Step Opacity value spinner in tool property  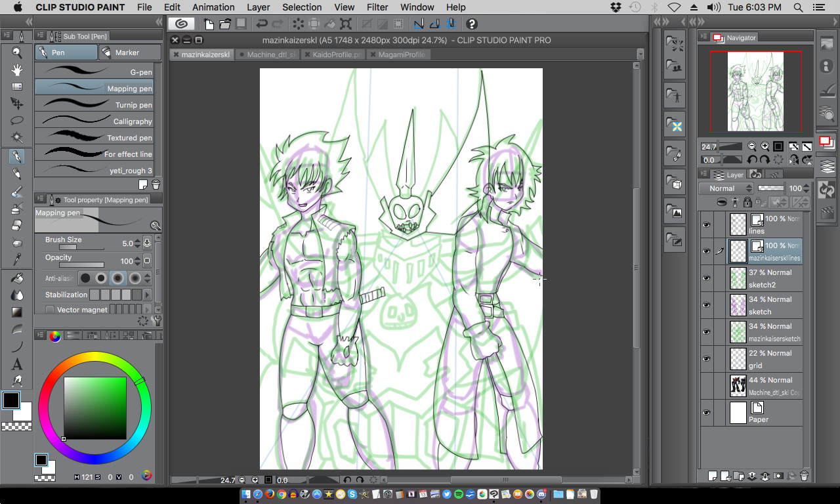(x=137, y=261)
